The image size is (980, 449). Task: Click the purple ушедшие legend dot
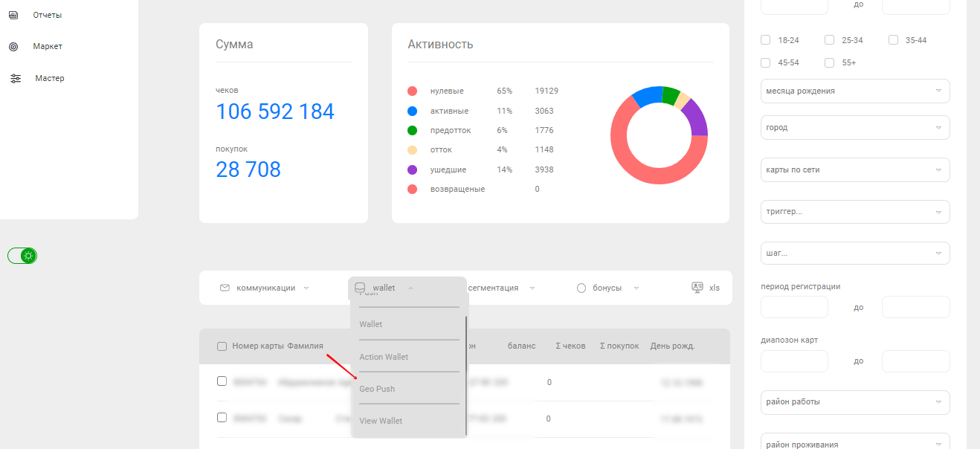coord(412,169)
